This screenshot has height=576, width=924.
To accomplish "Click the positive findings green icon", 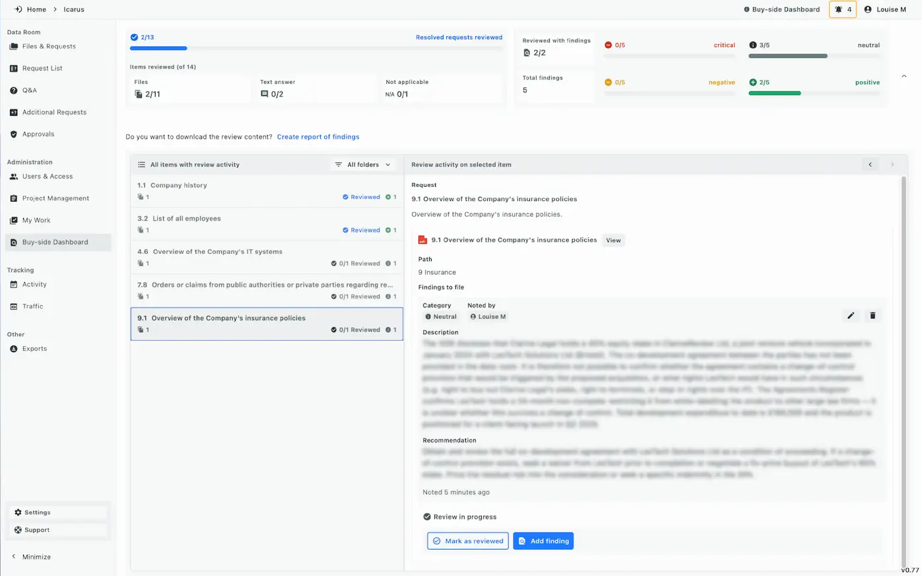I will click(753, 83).
